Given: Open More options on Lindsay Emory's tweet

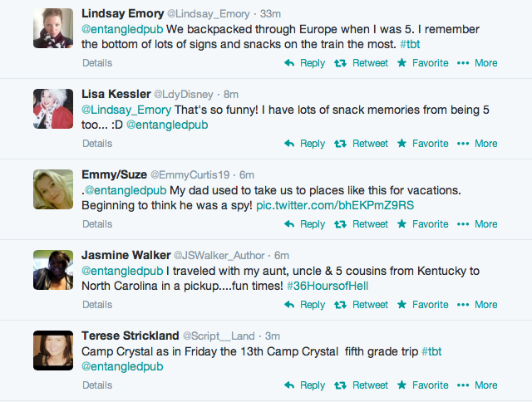Looking at the screenshot, I should [477, 63].
